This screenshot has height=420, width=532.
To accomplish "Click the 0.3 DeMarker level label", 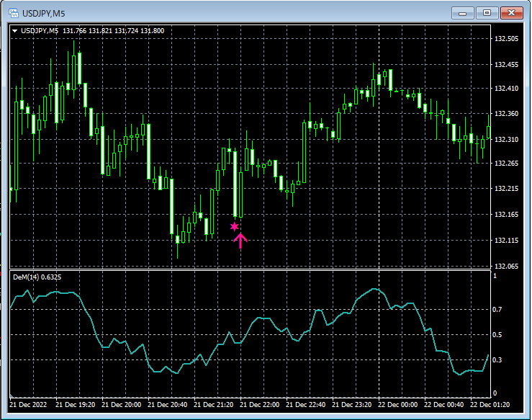I will point(497,360).
